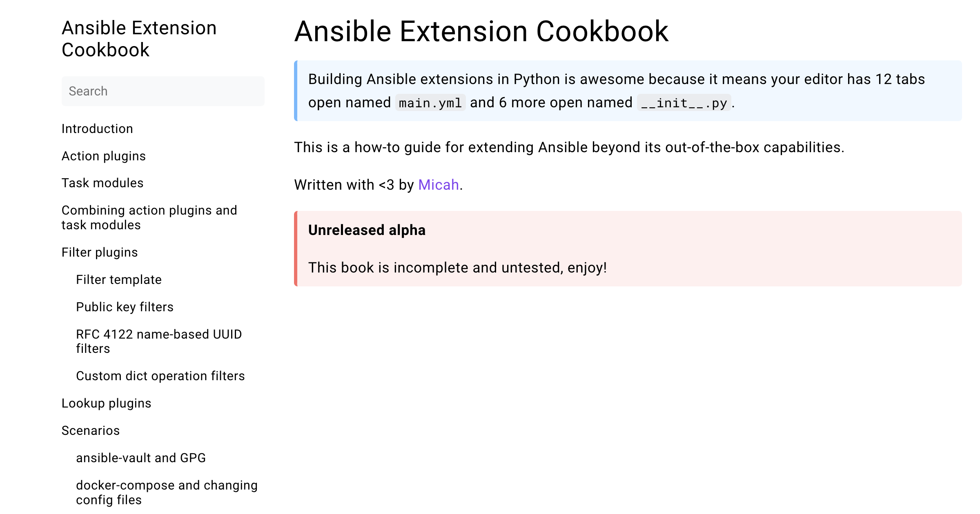Click the Ansible Extension Cookbook sidebar title
Viewport: 980px width, 514px height.
(x=139, y=39)
